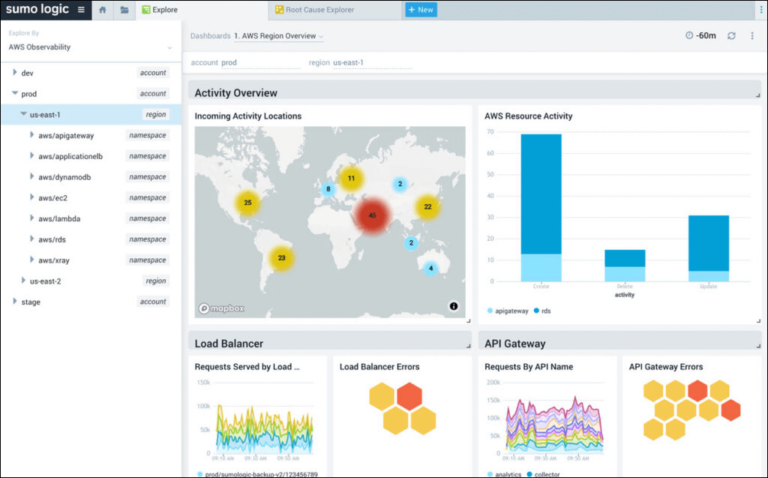This screenshot has width=768, height=478.
Task: Click the red hexagon in Load Balancer Errors
Action: pos(409,396)
